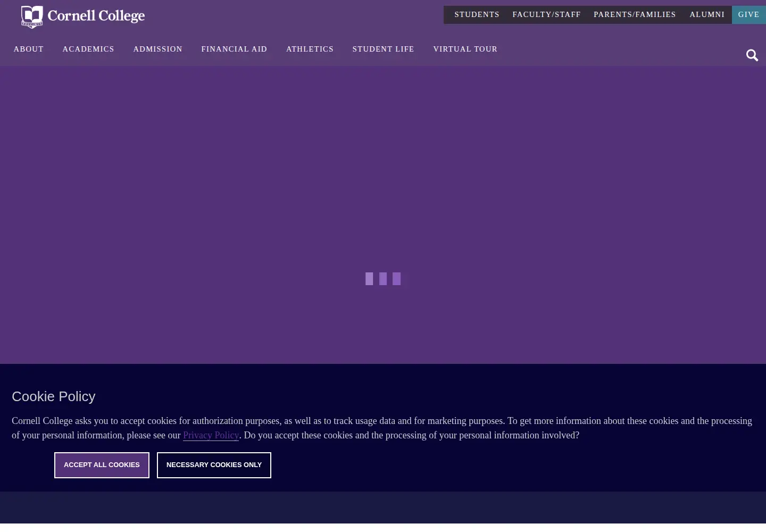This screenshot has height=532, width=766.
Task: Click the Cornell College logo
Action: [x=83, y=16]
